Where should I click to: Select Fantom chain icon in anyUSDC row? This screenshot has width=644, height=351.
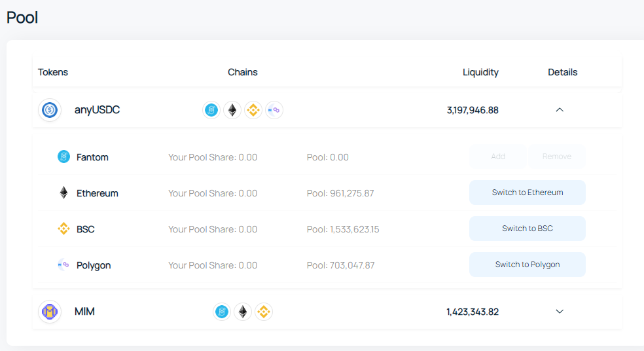click(211, 110)
